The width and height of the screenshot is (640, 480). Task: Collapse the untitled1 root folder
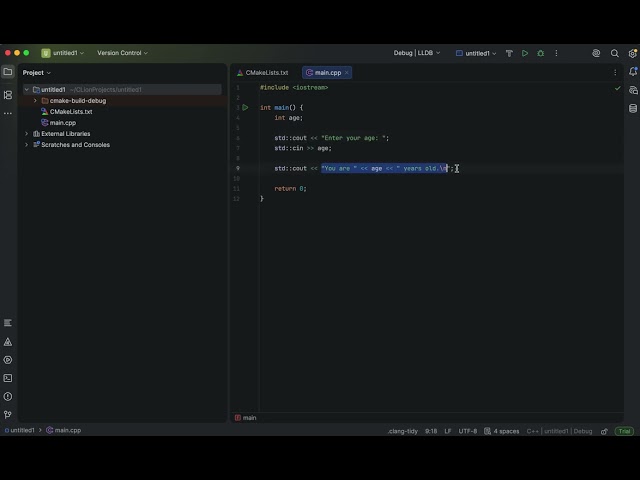click(27, 89)
